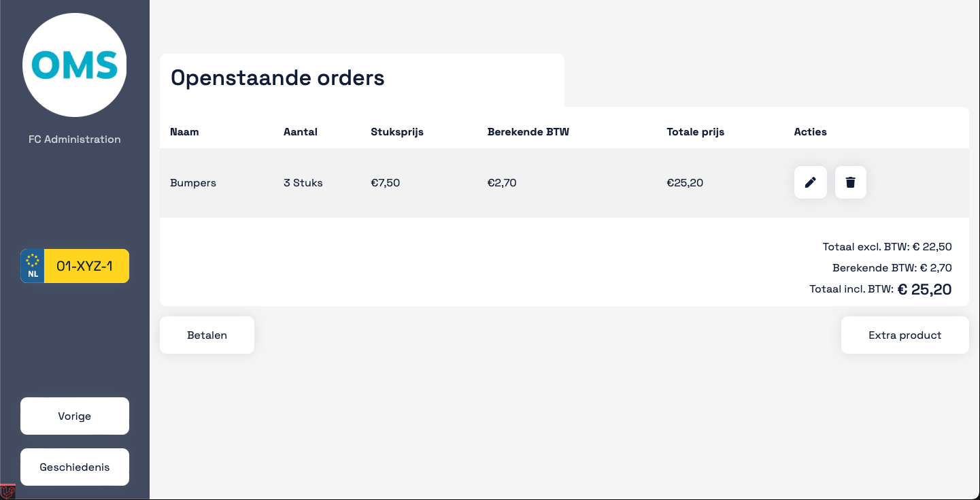Click the FC Administration label
Image resolution: width=980 pixels, height=500 pixels.
[75, 139]
